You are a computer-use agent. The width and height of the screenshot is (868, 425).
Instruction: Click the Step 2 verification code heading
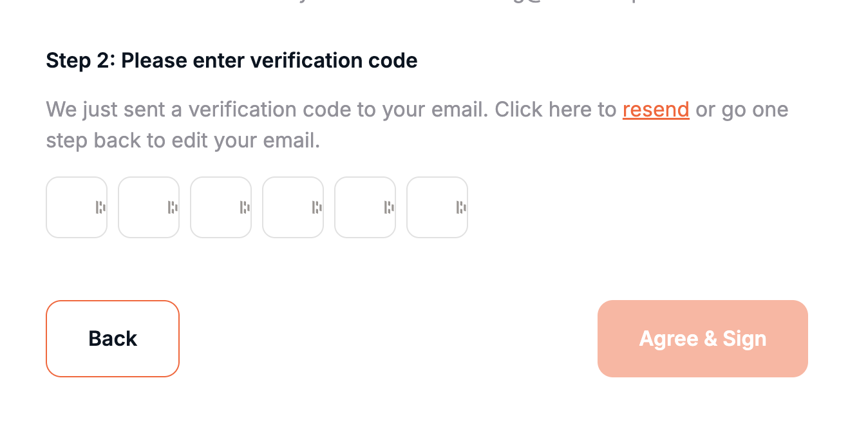pyautogui.click(x=232, y=61)
